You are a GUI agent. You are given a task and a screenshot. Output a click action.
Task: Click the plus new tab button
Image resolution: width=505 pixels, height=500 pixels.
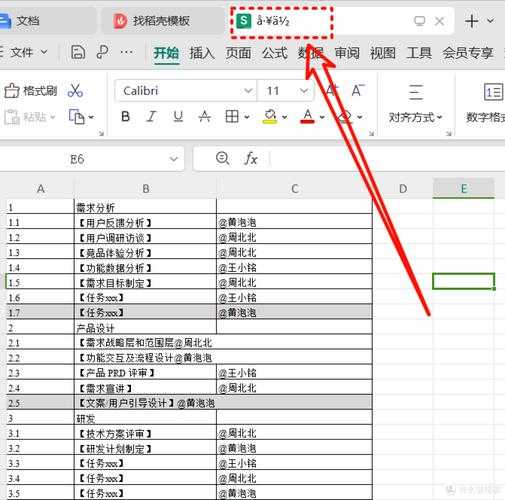tap(472, 21)
